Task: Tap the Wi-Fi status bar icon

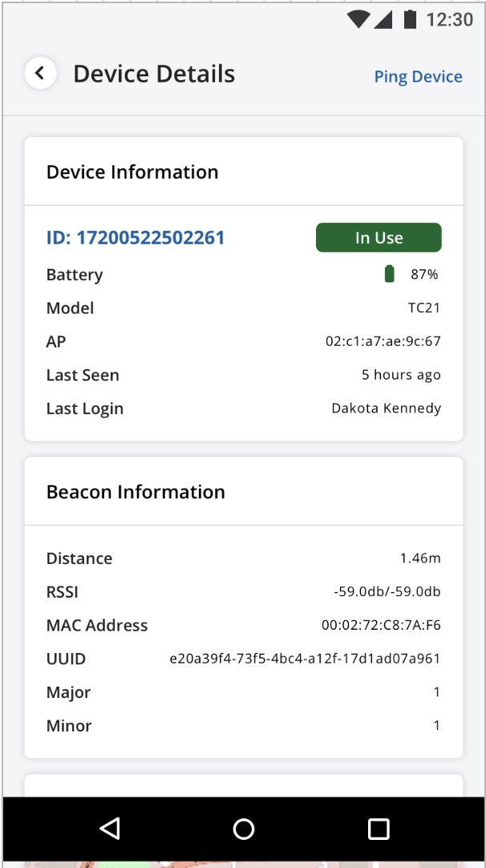Action: click(x=358, y=20)
